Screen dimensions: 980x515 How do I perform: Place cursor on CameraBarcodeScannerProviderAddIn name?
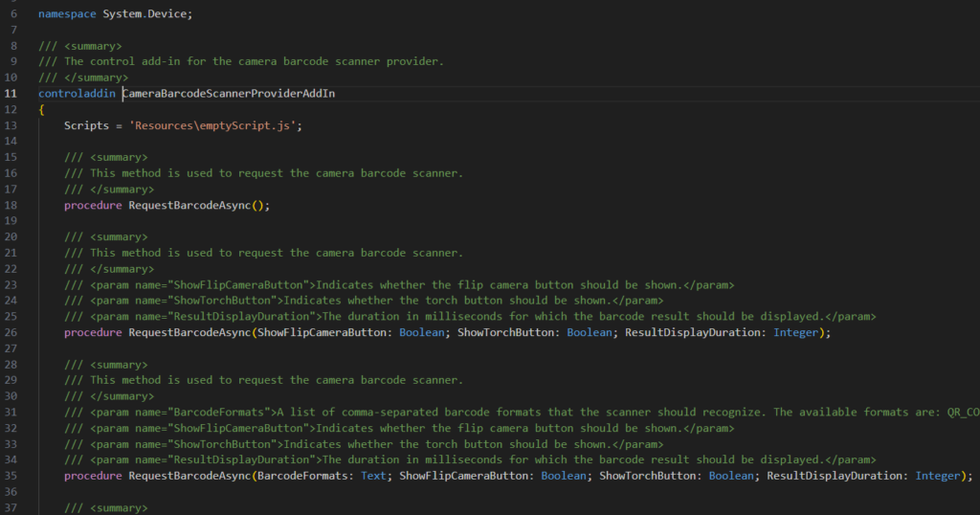pyautogui.click(x=230, y=94)
